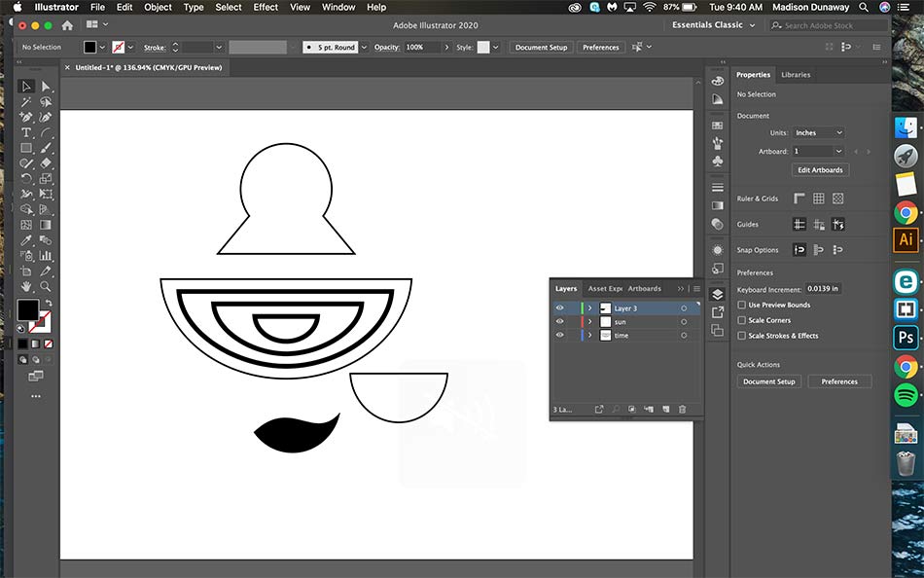Select the Magic Wand tool
The width and height of the screenshot is (924, 578).
pos(26,101)
